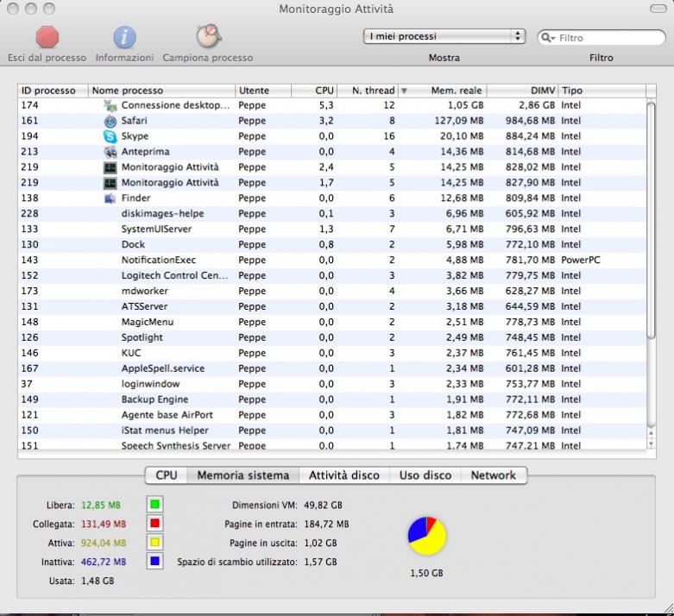Click the window resize grip corner
Screen dimensions: 674x616
pos(668,608)
